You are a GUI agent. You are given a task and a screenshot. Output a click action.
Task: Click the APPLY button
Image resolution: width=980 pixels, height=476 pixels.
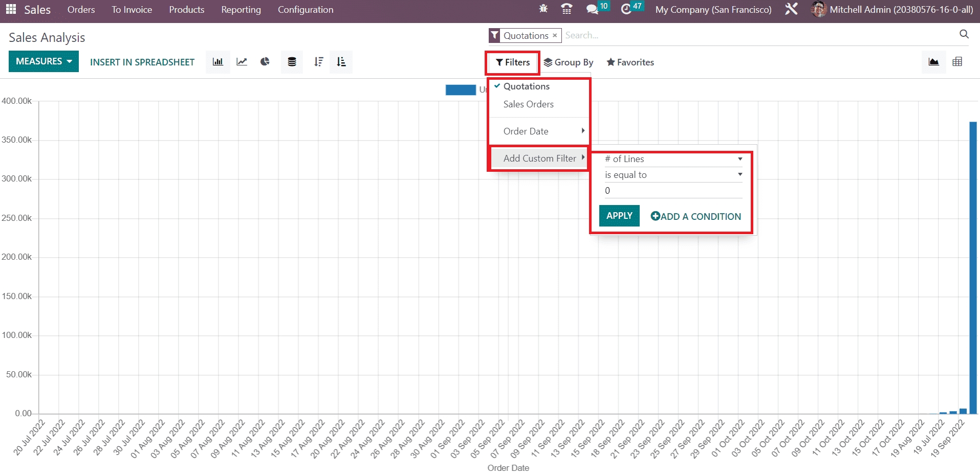pos(619,216)
